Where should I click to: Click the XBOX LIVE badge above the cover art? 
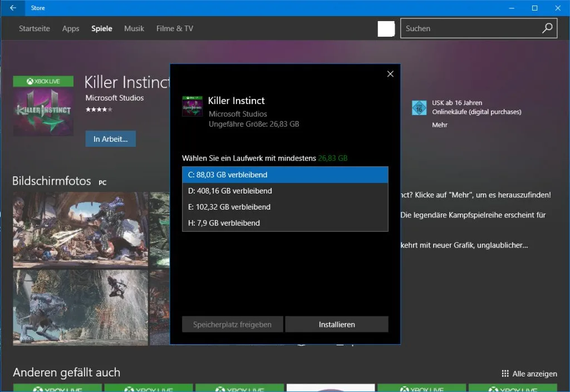tap(43, 81)
